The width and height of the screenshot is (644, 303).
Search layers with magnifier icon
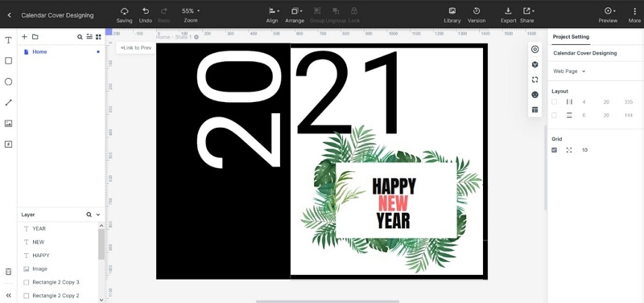pyautogui.click(x=89, y=215)
